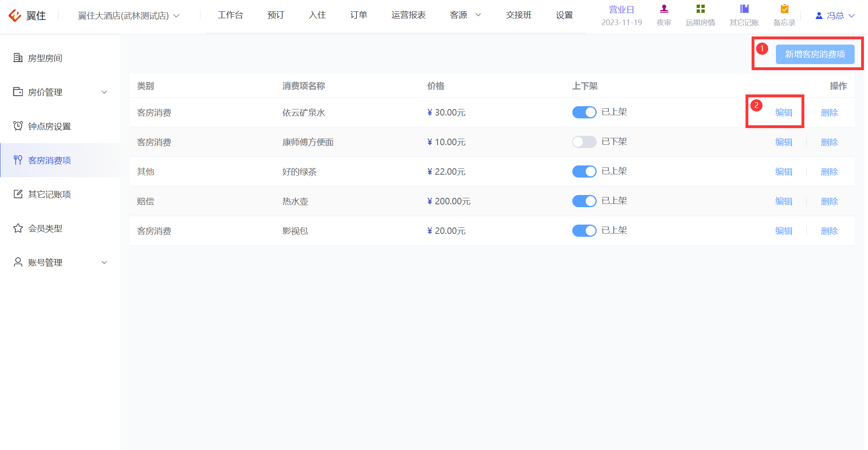Image resolution: width=868 pixels, height=450 pixels.
Task: Open the 其它记账 ledger icon
Action: pos(744,9)
